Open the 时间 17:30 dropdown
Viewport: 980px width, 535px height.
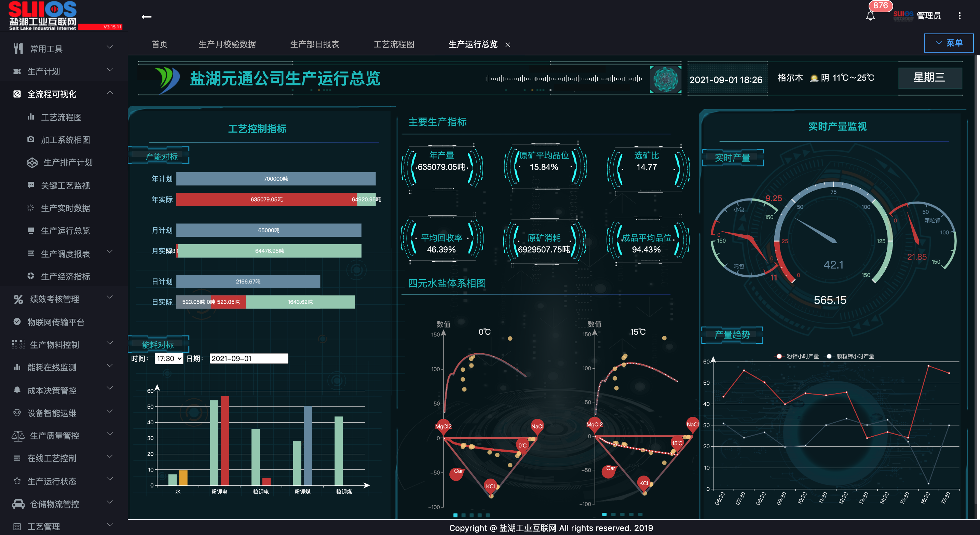pyautogui.click(x=169, y=359)
